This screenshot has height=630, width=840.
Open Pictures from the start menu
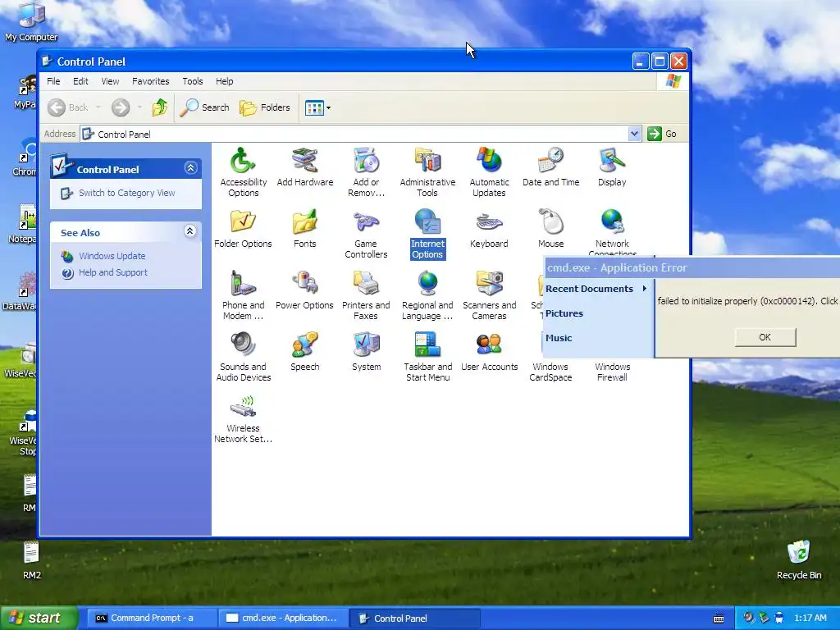tap(564, 313)
